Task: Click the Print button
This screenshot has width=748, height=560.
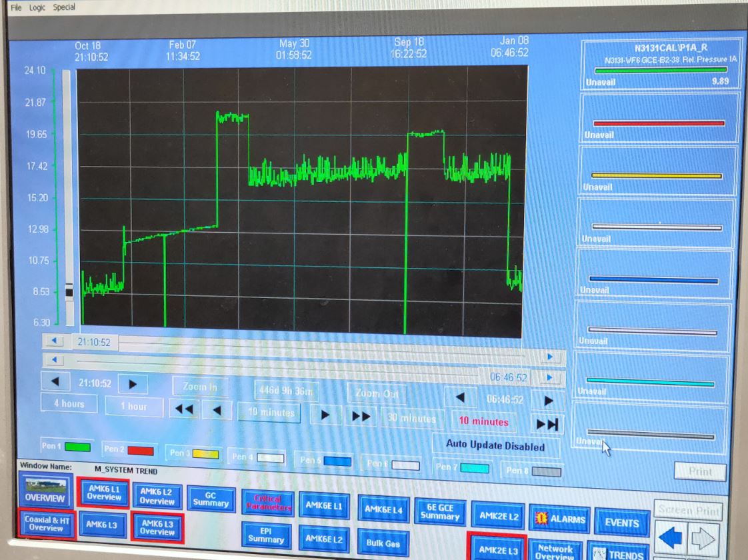Action: [700, 471]
